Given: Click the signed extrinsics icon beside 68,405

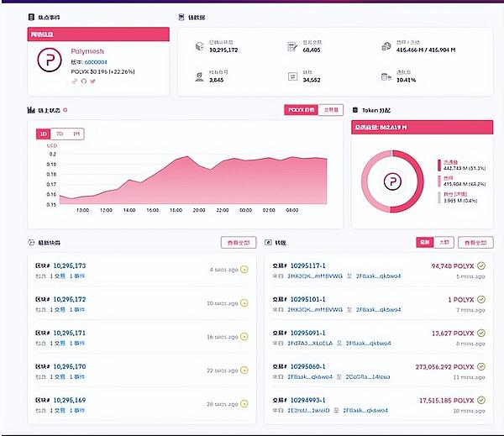Looking at the screenshot, I should 290,48.
